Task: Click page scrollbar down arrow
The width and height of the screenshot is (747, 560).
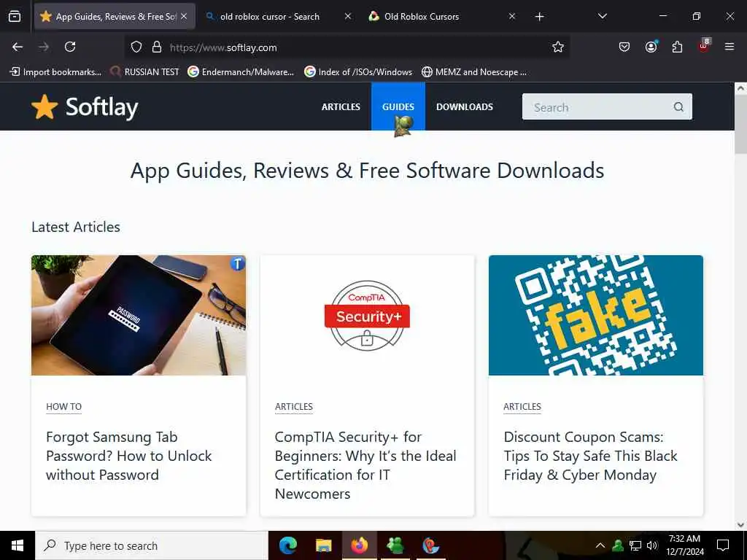Action: click(740, 525)
